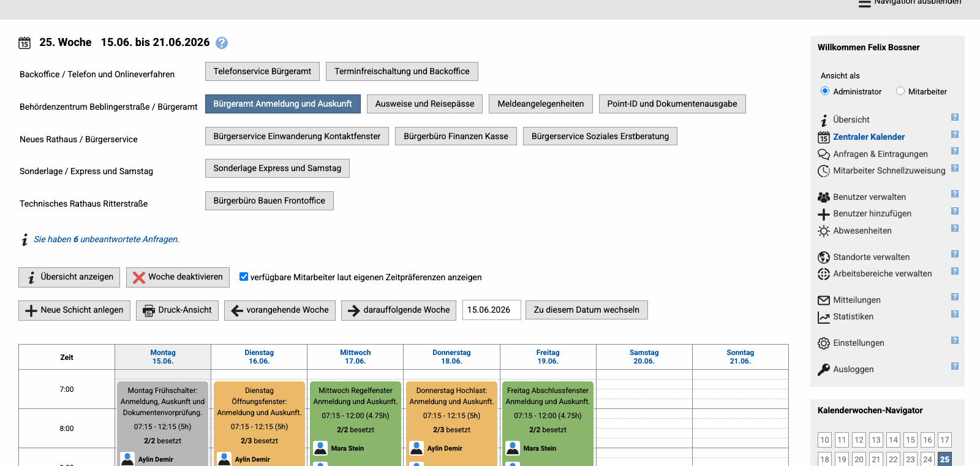Click help icon next to Statistiken
The height and width of the screenshot is (466, 980).
click(955, 314)
